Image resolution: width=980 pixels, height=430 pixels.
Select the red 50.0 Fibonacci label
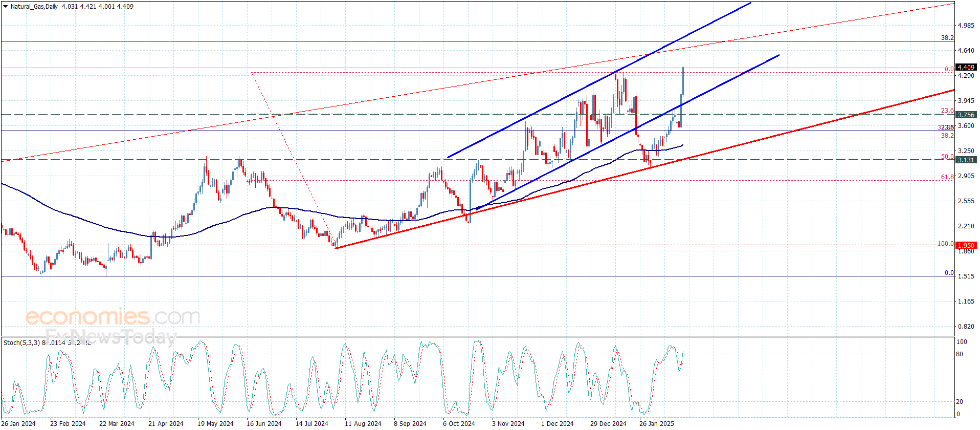[947, 157]
